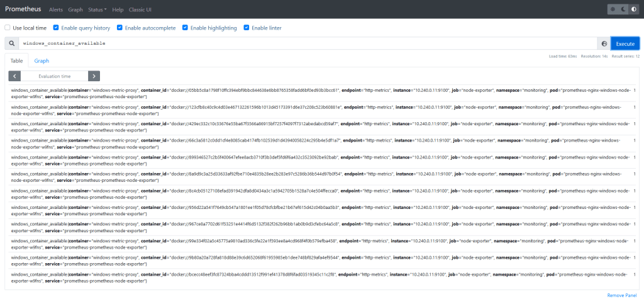Expand the Status dropdown menu
The width and height of the screenshot is (644, 299).
point(97,9)
